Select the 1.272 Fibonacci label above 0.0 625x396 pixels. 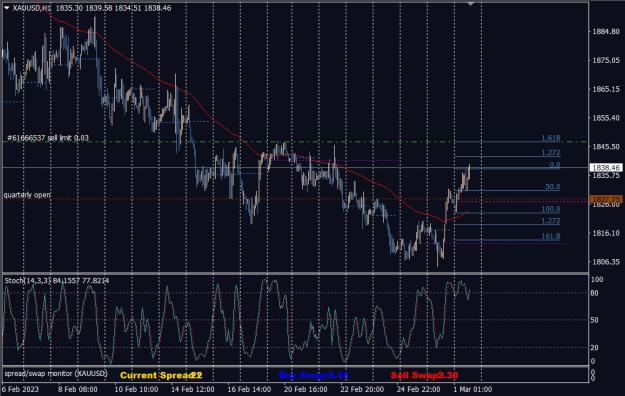coord(550,153)
